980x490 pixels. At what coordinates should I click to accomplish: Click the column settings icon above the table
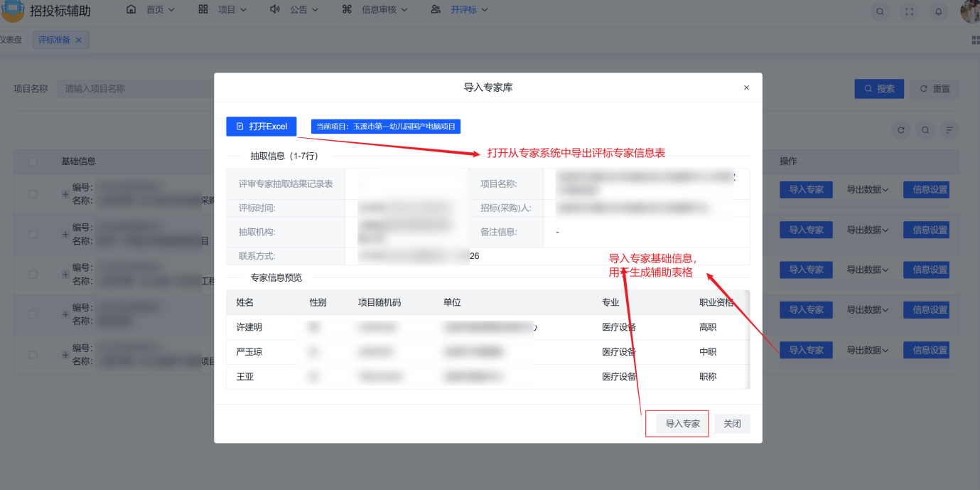tap(949, 129)
